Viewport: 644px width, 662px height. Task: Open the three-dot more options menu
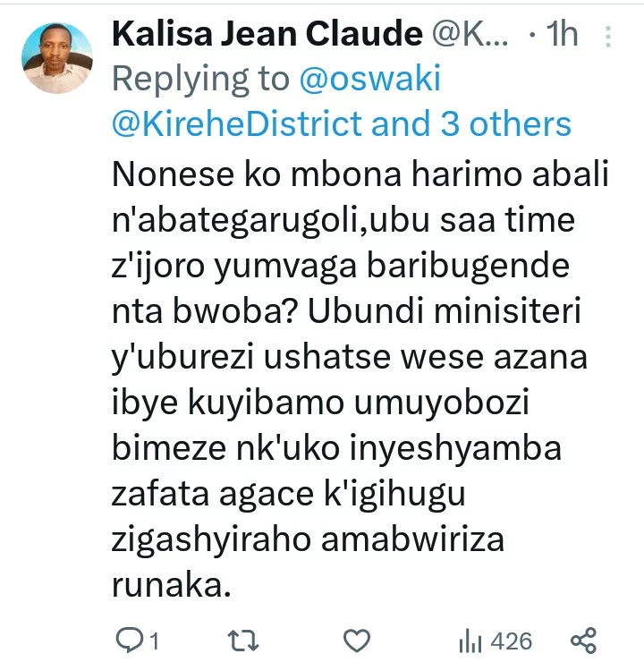tap(607, 37)
